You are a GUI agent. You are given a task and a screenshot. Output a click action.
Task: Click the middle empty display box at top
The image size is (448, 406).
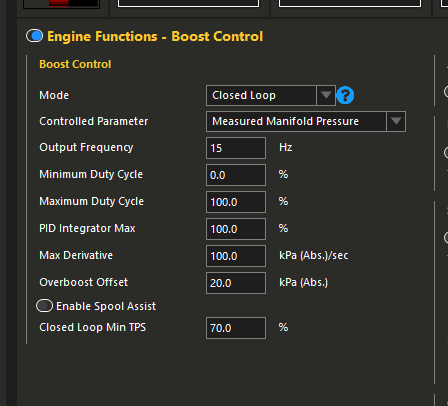pos(188,3)
